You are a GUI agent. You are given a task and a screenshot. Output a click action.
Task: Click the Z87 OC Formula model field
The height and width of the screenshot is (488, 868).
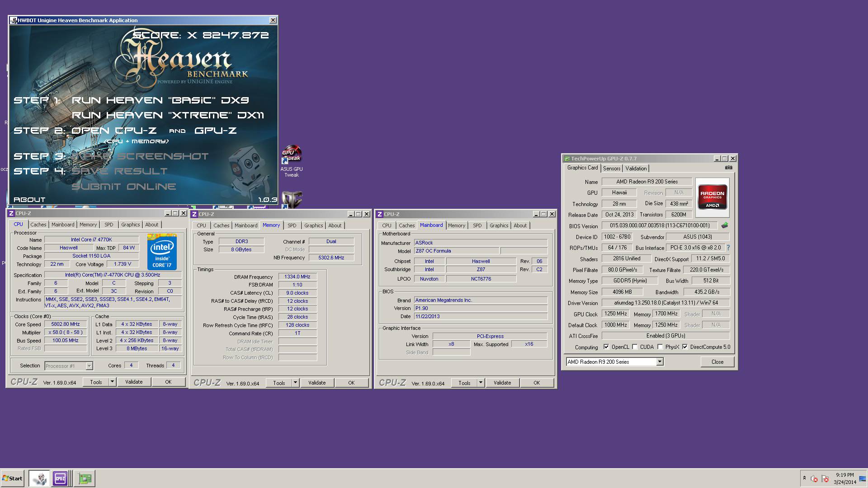457,251
